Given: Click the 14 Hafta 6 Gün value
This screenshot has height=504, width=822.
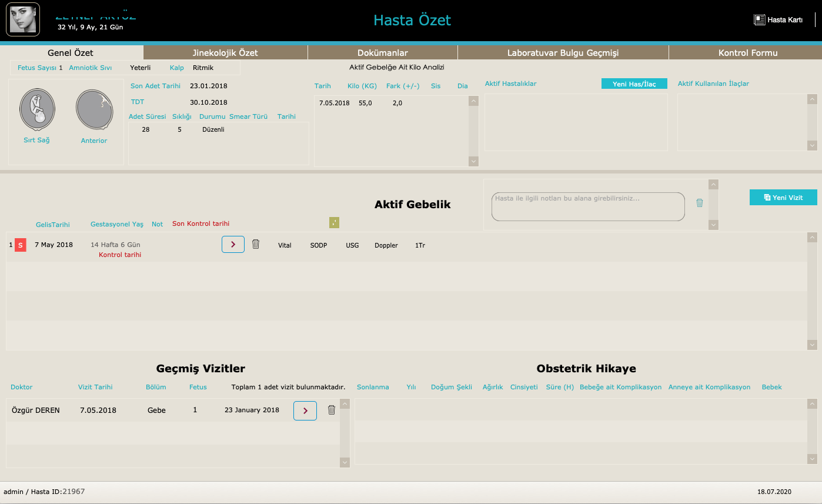Looking at the screenshot, I should coord(115,245).
